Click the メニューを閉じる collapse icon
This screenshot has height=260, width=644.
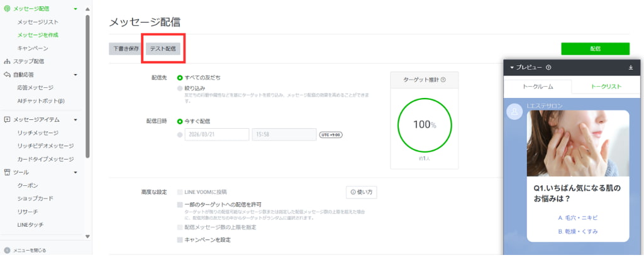tap(7, 250)
